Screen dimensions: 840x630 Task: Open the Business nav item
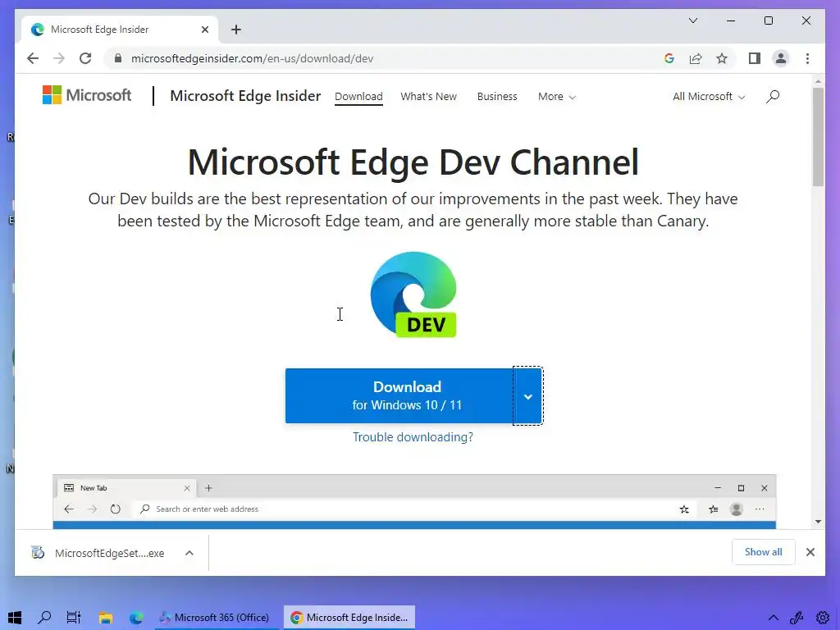(x=497, y=97)
